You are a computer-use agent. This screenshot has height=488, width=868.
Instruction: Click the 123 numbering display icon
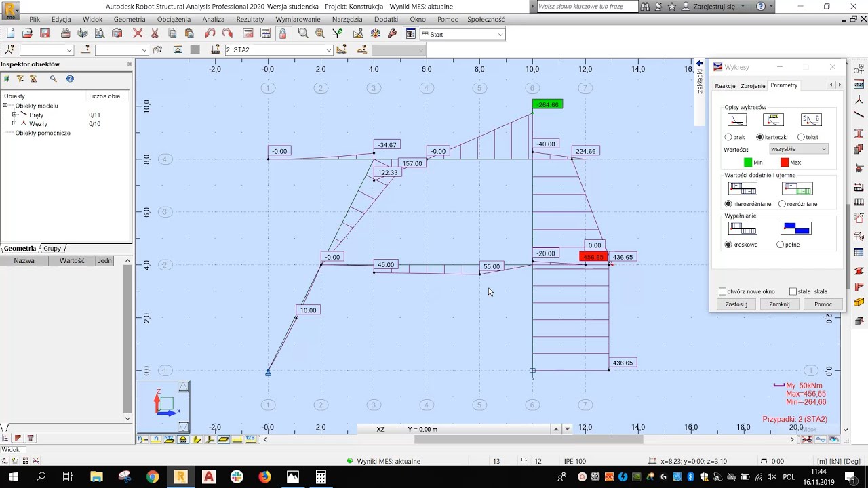[250, 439]
